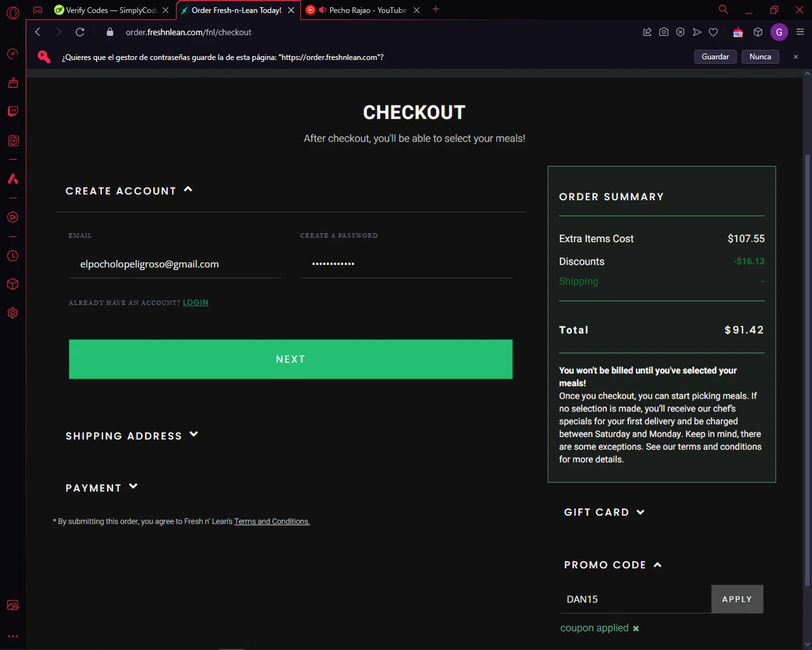812x650 pixels.
Task: Open the chip-shaped GX Mods sidebar icon
Action: coord(13,141)
